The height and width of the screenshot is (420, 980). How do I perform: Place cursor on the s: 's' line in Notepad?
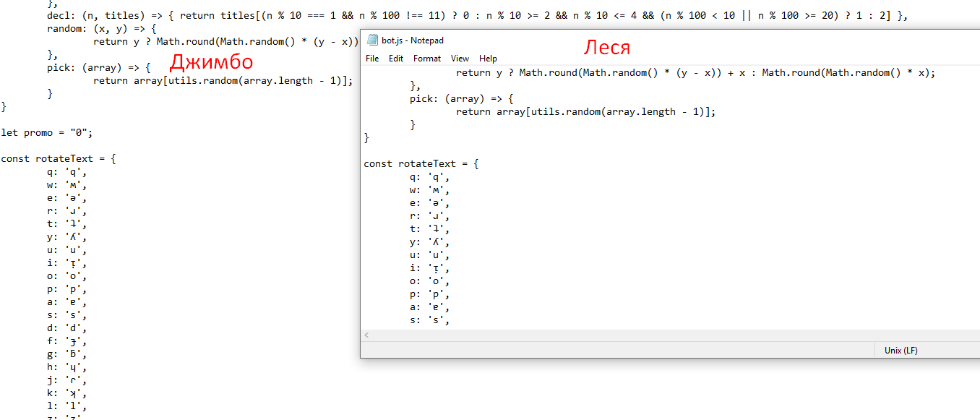429,320
